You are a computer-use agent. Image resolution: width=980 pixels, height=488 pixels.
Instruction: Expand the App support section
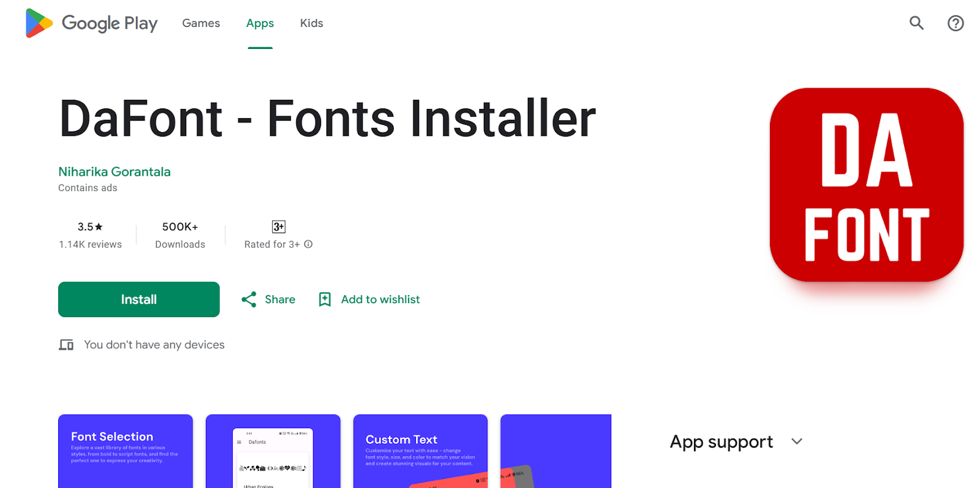[797, 441]
